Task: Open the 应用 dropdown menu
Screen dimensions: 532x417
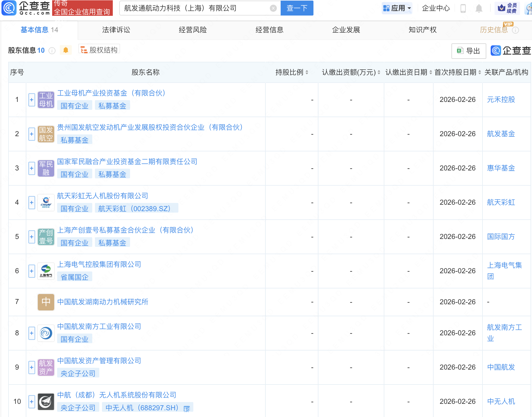Action: pyautogui.click(x=397, y=8)
